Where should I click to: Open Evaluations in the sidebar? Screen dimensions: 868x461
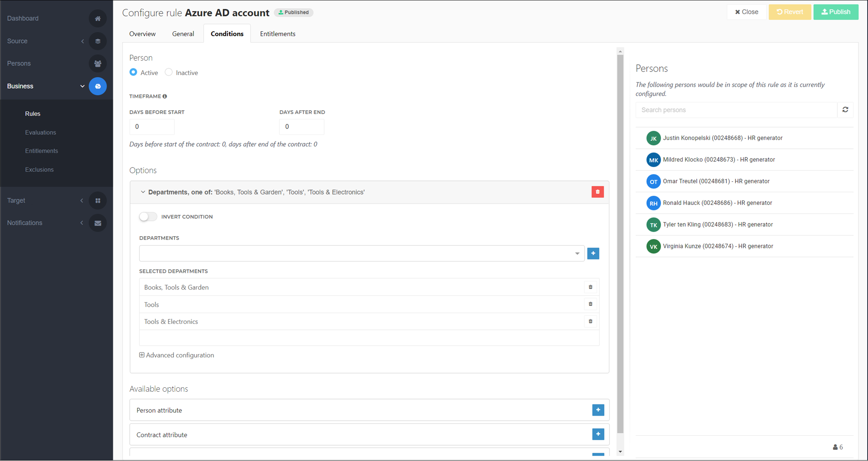[x=41, y=133]
